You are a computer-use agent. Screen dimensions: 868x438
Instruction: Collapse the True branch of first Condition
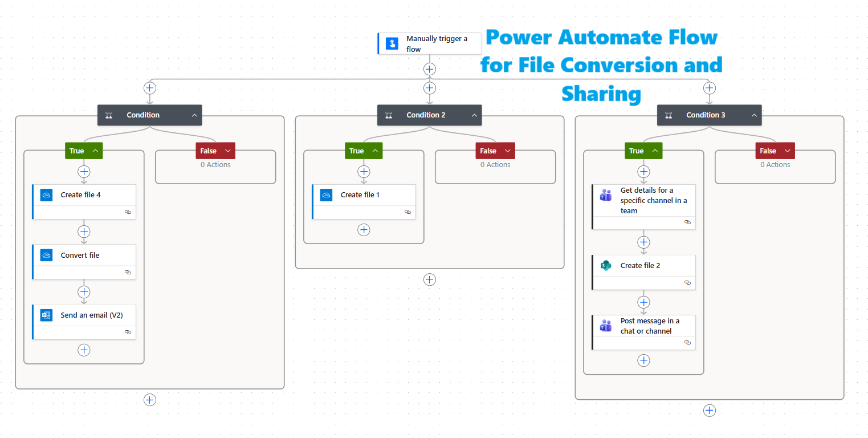click(95, 151)
